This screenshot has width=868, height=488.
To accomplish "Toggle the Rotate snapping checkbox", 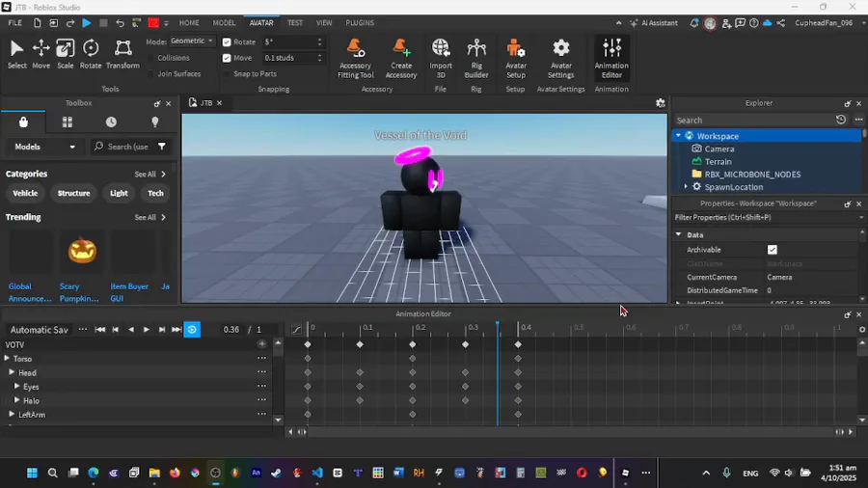I will (x=227, y=42).
